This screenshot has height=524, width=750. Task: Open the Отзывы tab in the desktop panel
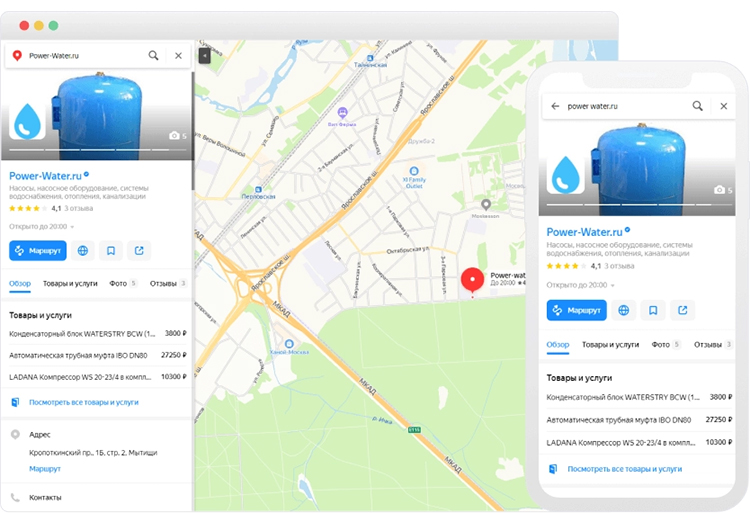168,284
